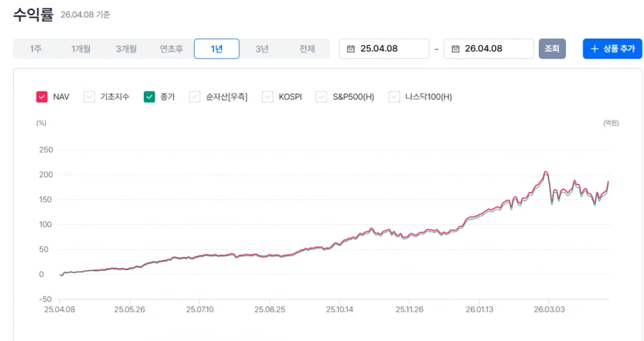
Task: Click the 수익률 heading text
Action: 33,14
